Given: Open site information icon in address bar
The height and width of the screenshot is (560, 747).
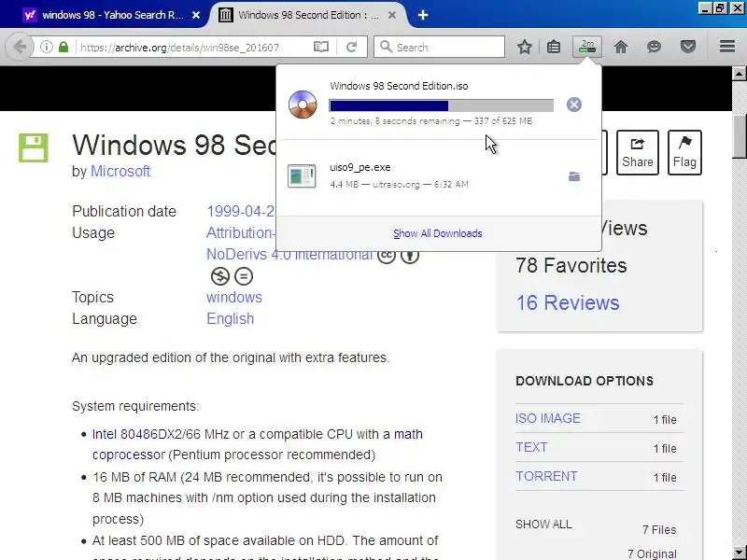Looking at the screenshot, I should (46, 48).
